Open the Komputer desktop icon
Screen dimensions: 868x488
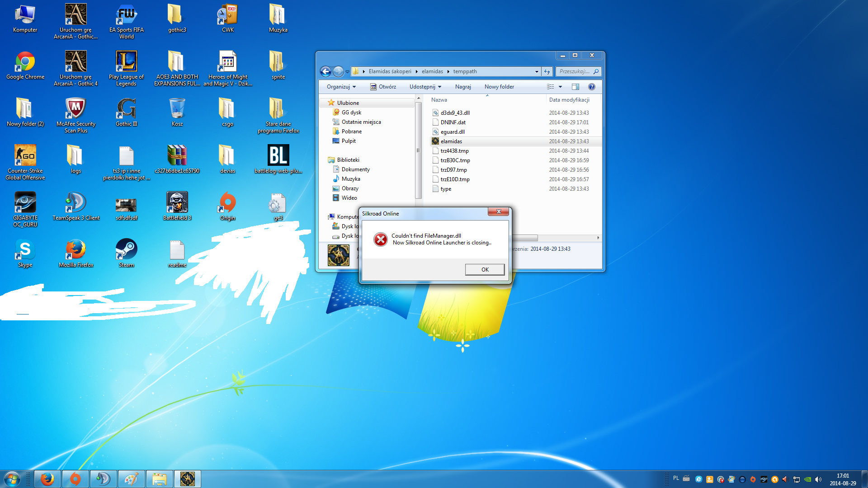[25, 19]
